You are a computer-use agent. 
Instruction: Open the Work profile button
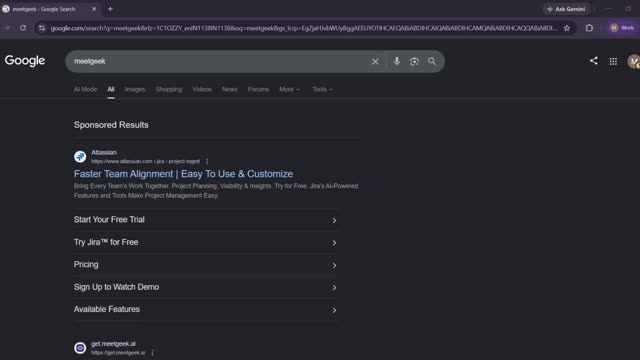coord(622,28)
